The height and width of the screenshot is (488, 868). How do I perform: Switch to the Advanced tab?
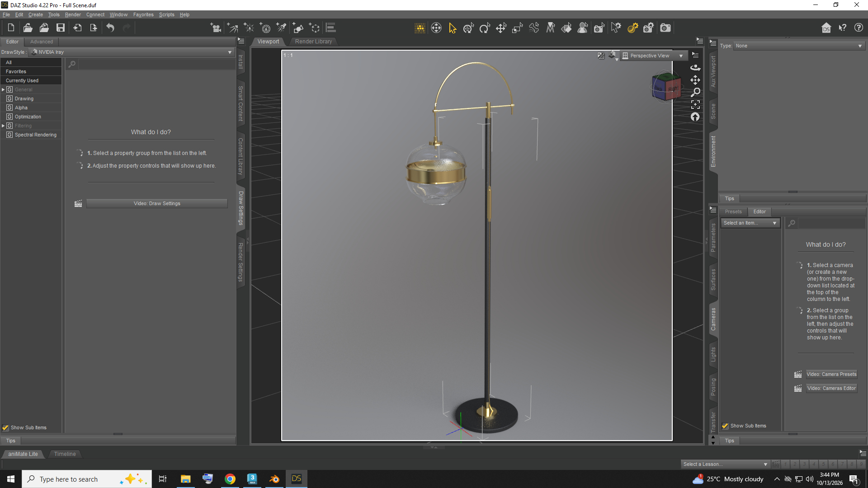tap(42, 42)
